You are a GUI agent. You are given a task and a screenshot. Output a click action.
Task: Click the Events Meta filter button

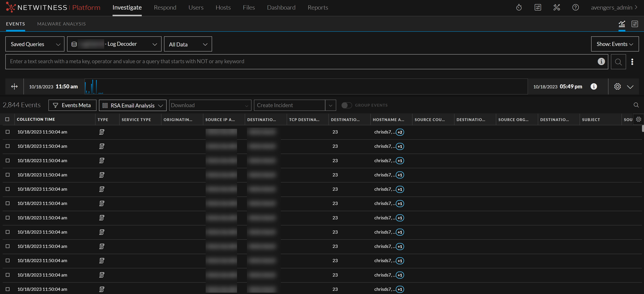pyautogui.click(x=72, y=105)
